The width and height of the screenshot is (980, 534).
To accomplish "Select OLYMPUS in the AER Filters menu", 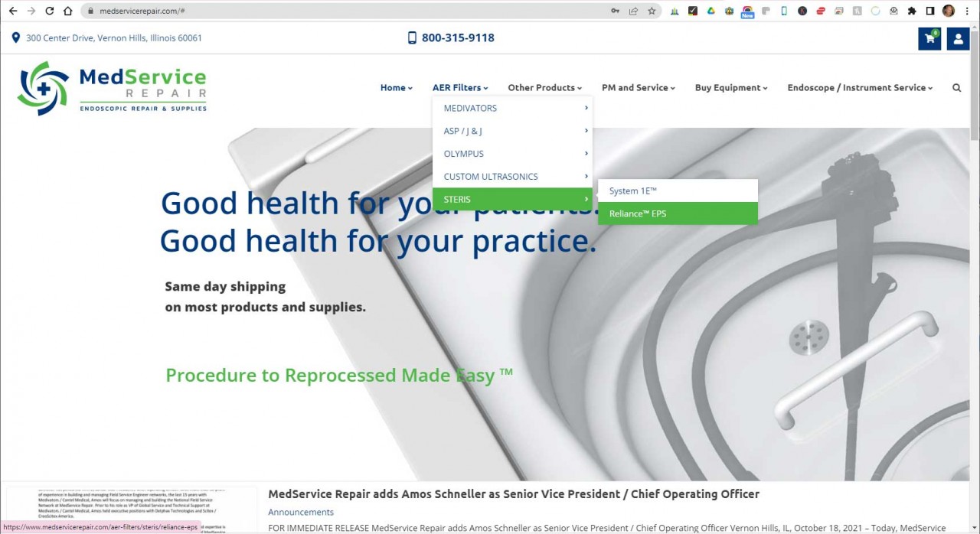I will click(x=512, y=154).
